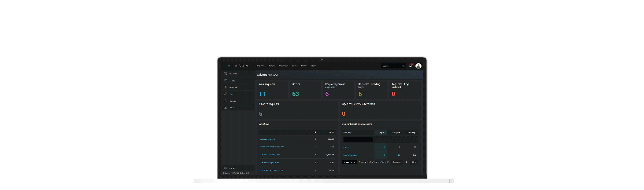Open the All open requests workflow link
Viewport: 644px width, 190px height.
[x=267, y=139]
